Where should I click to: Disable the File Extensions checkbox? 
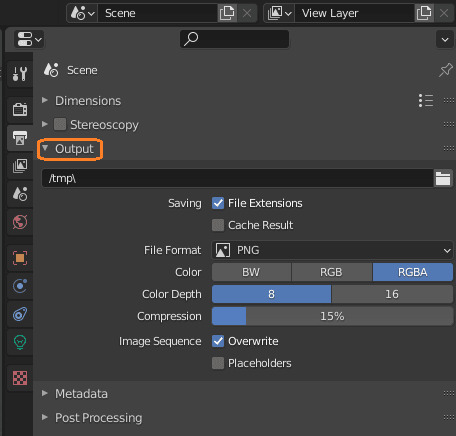coord(218,203)
